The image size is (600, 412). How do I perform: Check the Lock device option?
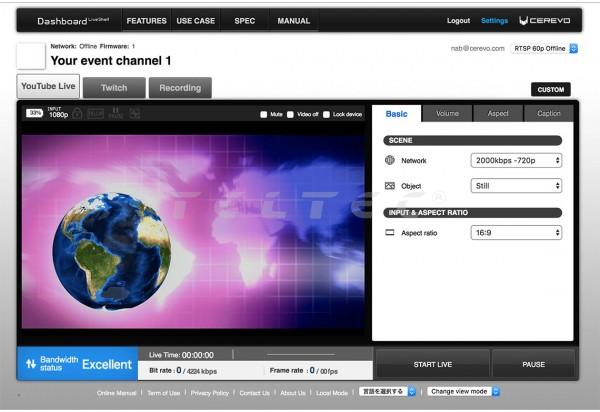(x=327, y=114)
